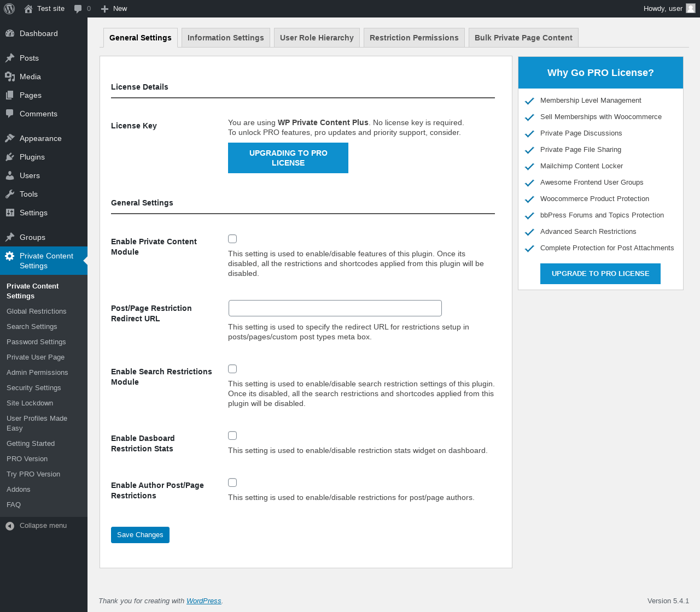Select the User Role Hierarchy tab

(x=317, y=38)
